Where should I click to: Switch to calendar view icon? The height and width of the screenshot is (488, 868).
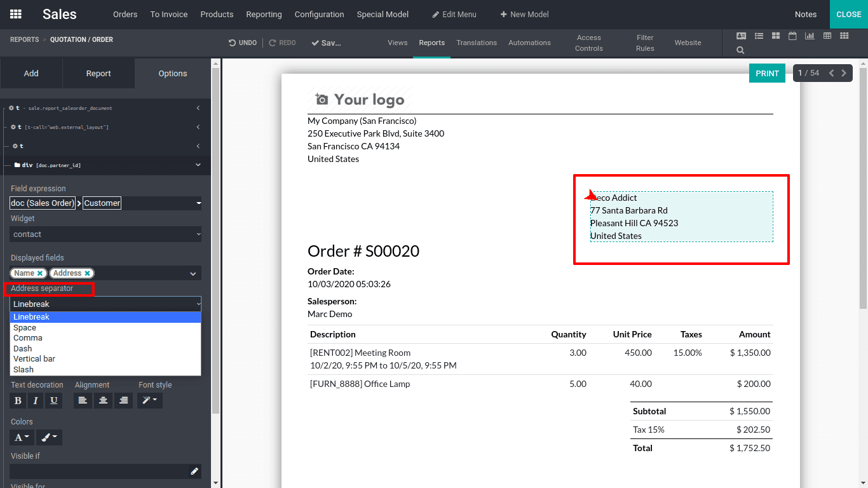pos(792,36)
